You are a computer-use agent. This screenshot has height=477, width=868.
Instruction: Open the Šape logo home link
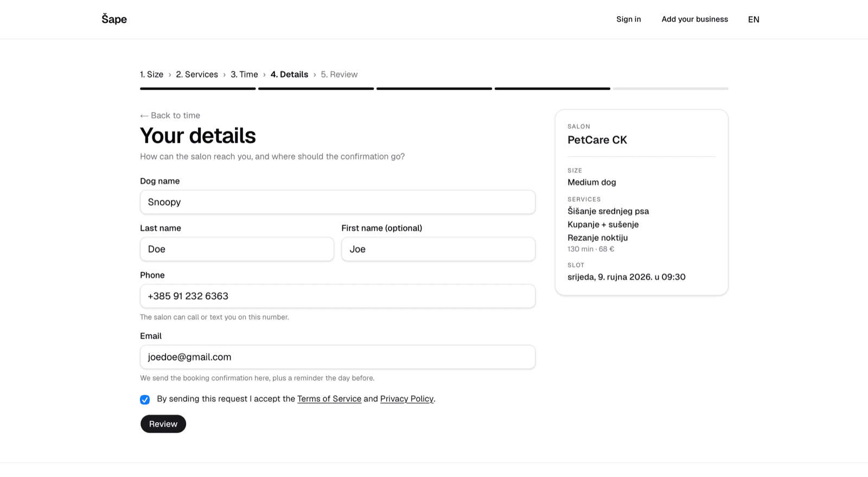click(114, 20)
